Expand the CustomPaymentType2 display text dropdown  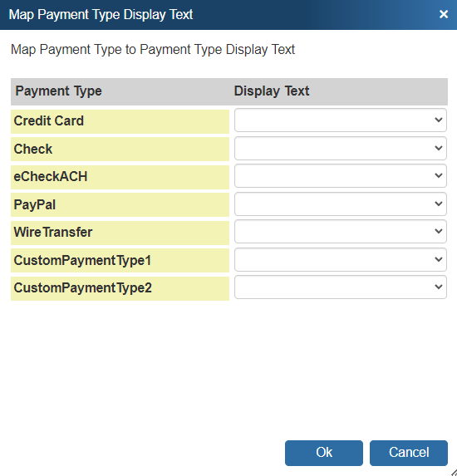[x=341, y=287]
